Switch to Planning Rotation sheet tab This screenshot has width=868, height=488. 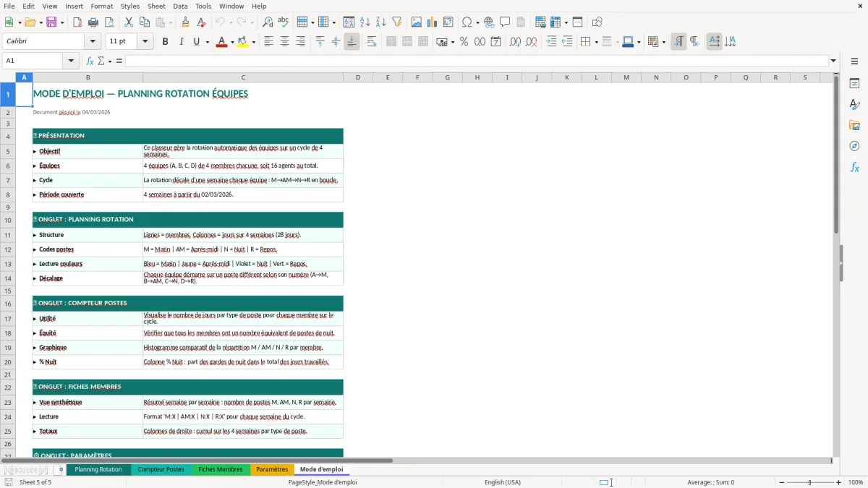click(98, 469)
